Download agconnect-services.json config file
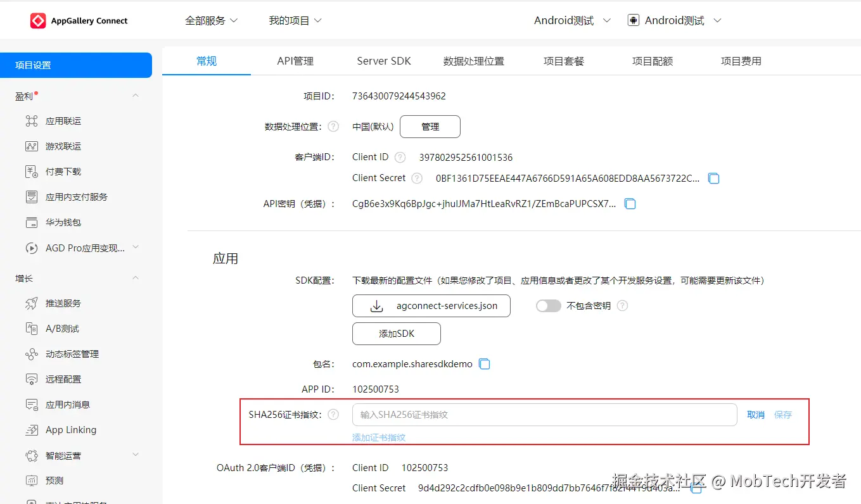The width and height of the screenshot is (861, 504). click(431, 306)
